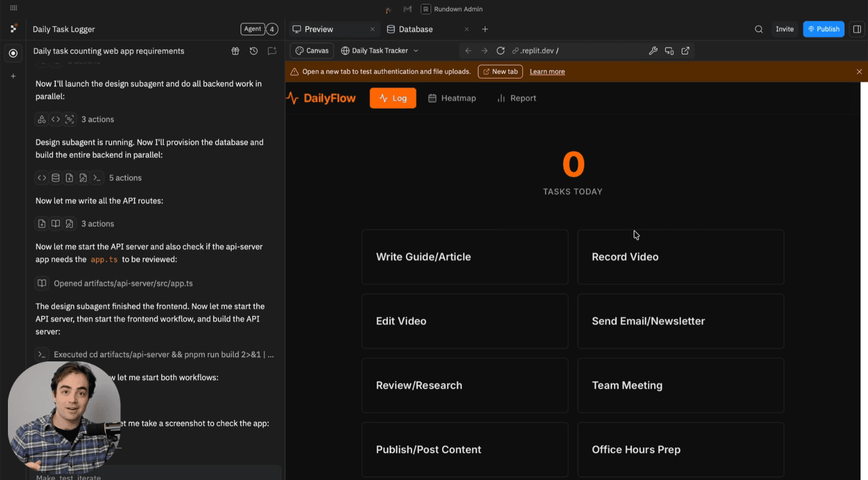Toggle the responsive device view in preview toolbar
868x480 pixels.
click(x=669, y=50)
